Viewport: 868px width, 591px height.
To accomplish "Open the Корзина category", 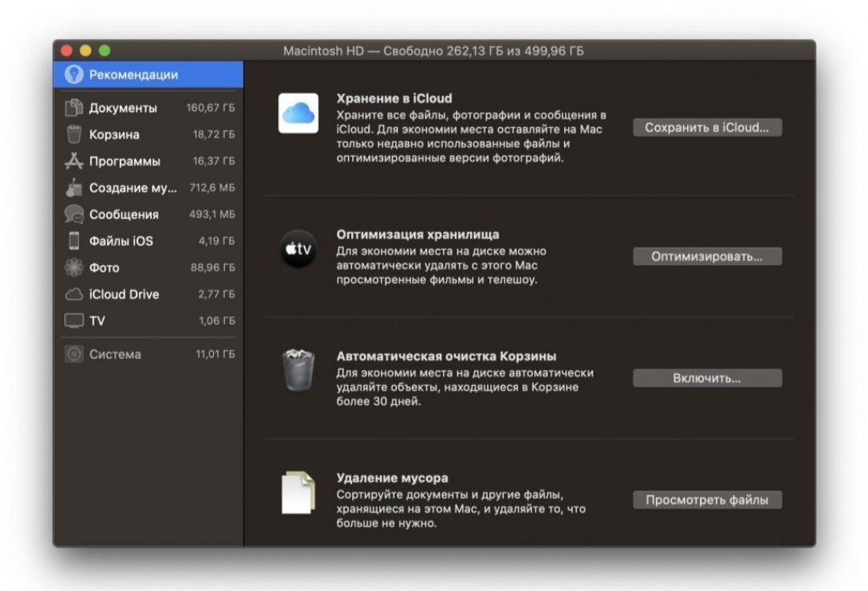I will (149, 134).
